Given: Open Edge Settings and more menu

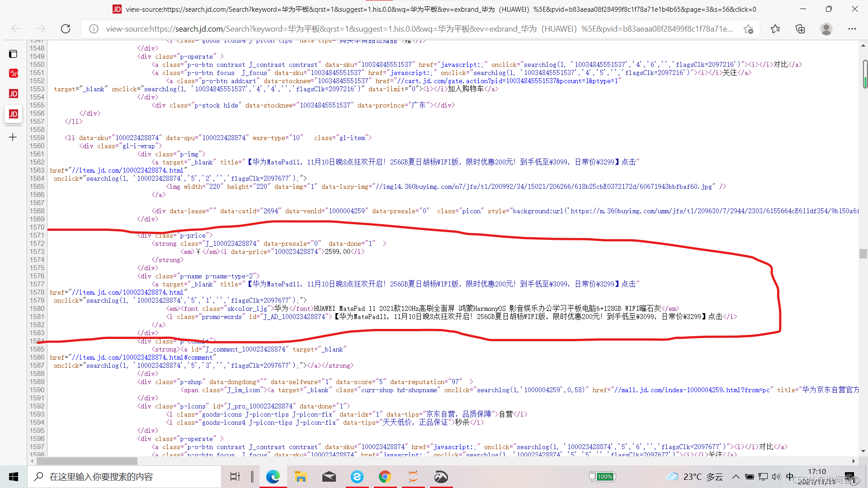Looking at the screenshot, I should coord(852,29).
